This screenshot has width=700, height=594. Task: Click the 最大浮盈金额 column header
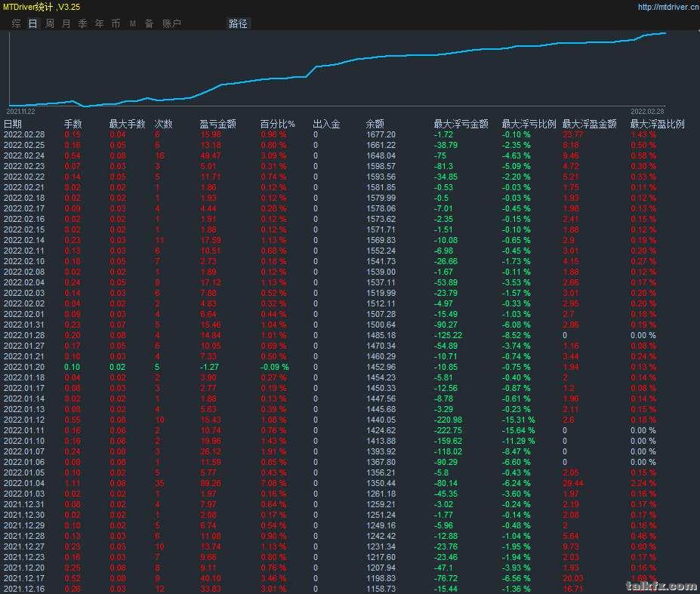589,124
